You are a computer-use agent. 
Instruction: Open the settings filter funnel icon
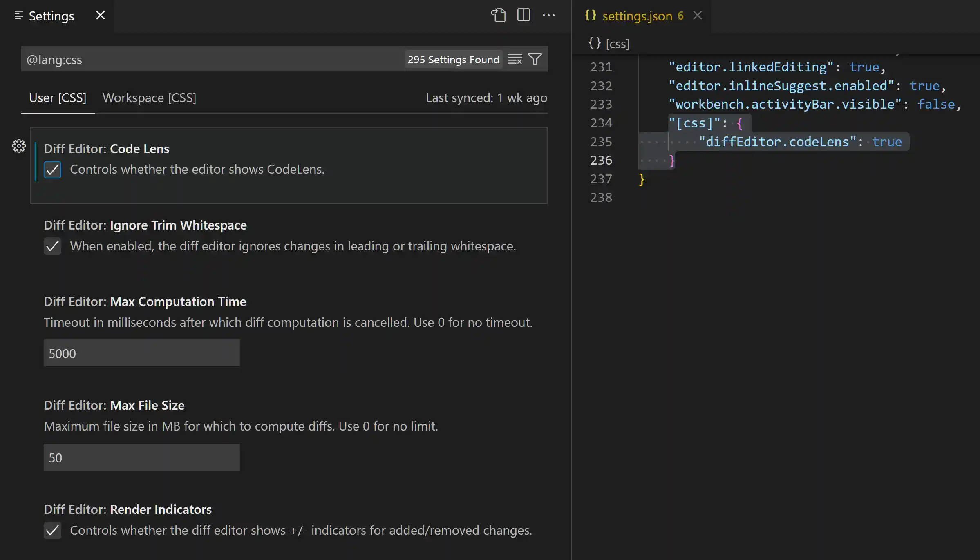click(535, 59)
